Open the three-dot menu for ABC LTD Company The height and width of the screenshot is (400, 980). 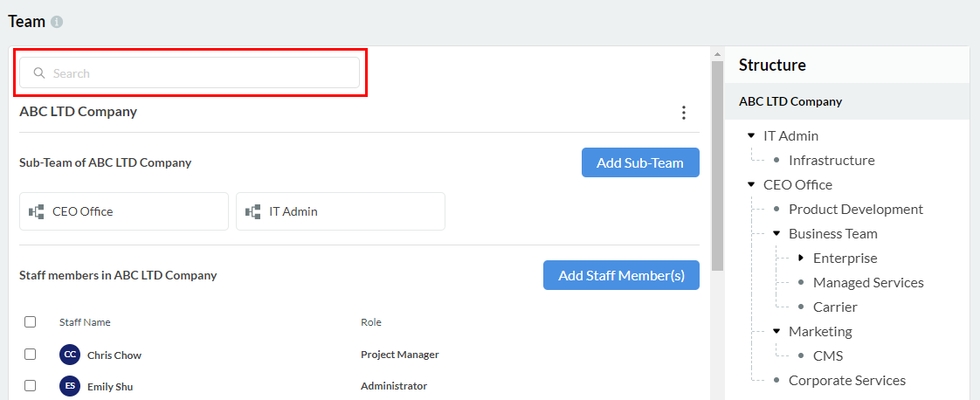tap(684, 113)
